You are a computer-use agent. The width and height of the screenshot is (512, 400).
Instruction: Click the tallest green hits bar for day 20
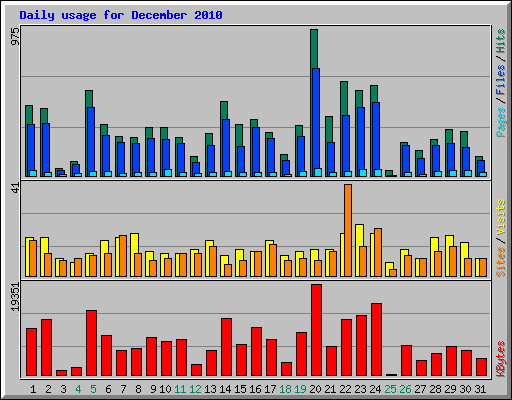(x=314, y=49)
